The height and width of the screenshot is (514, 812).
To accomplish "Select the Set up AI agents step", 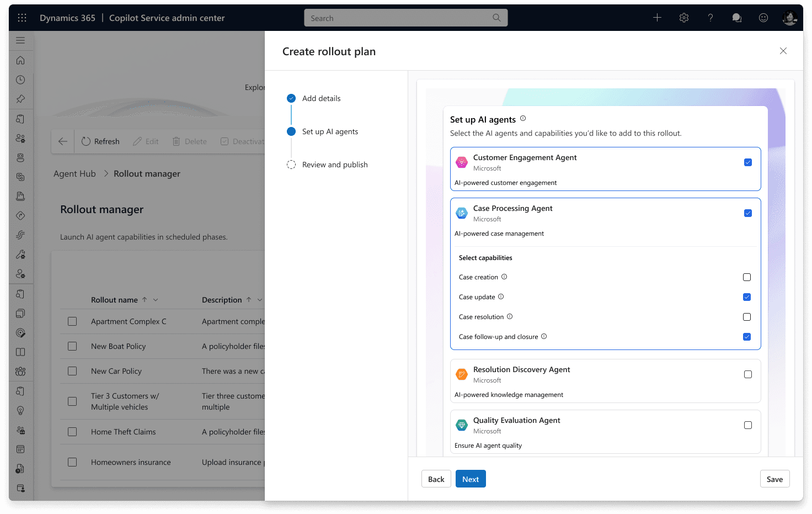I will coord(323,131).
